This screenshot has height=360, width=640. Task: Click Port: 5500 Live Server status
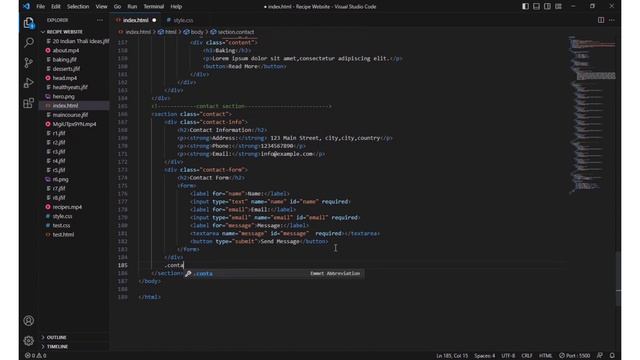pos(574,356)
